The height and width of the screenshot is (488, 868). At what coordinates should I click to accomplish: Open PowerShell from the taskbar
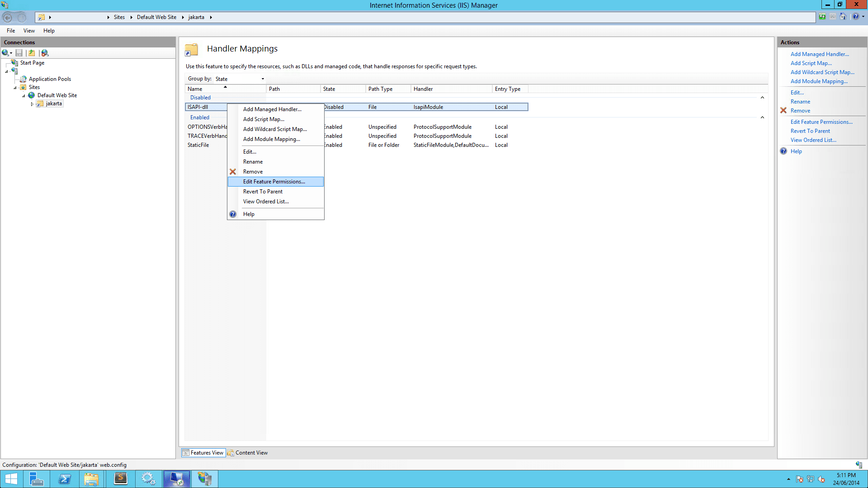click(64, 479)
